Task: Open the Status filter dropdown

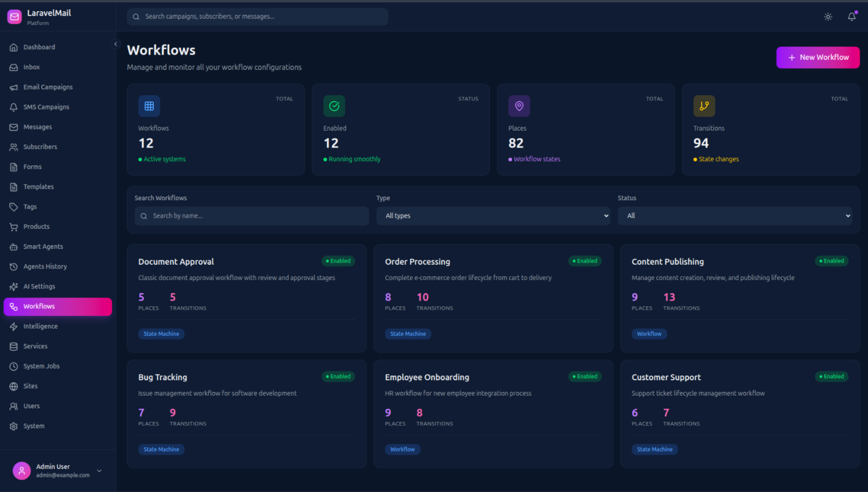Action: (734, 216)
